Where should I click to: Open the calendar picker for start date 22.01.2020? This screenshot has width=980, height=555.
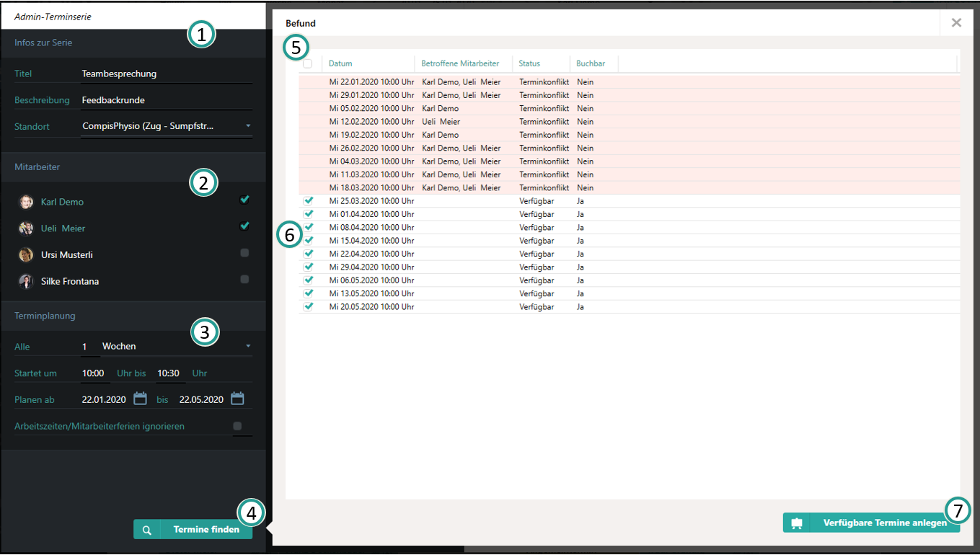141,399
